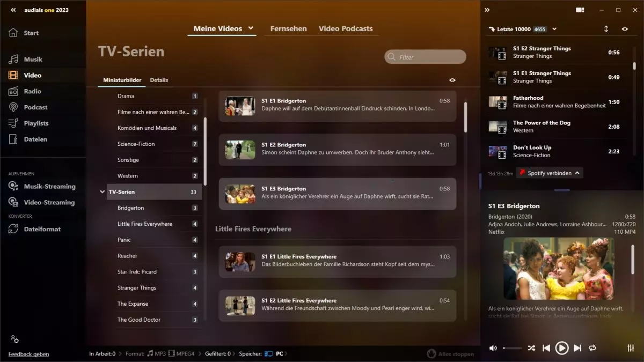Skip to previous track
The width and height of the screenshot is (644, 362).
coord(546,348)
